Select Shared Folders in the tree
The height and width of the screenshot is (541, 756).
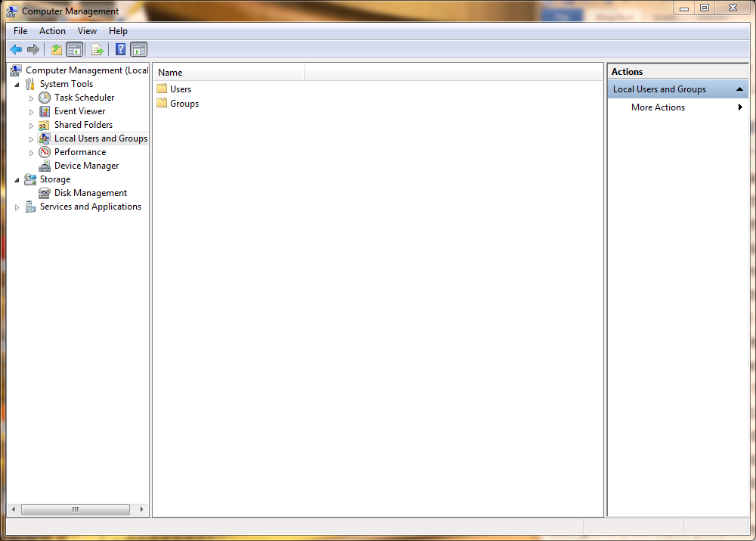(83, 125)
